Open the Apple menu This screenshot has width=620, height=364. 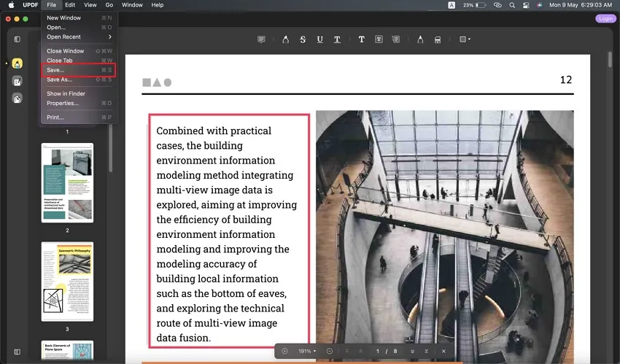(11, 5)
